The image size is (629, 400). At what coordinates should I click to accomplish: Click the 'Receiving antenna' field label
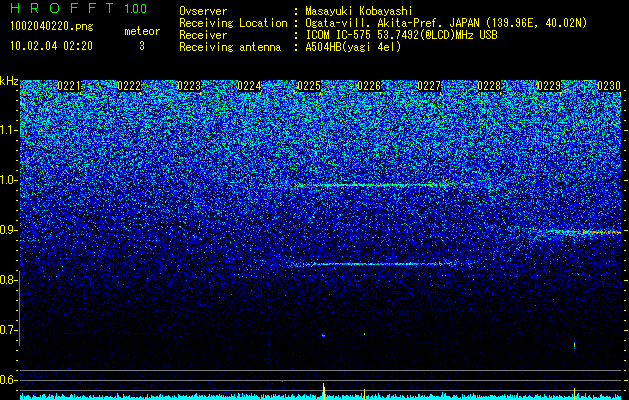point(230,47)
